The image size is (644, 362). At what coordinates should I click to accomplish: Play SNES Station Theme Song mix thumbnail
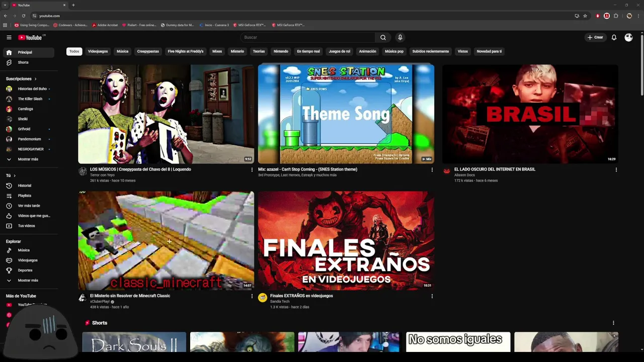coord(346,114)
